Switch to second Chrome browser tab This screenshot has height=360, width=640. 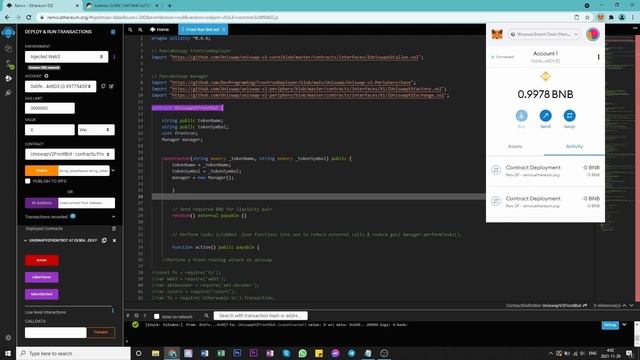[123, 6]
